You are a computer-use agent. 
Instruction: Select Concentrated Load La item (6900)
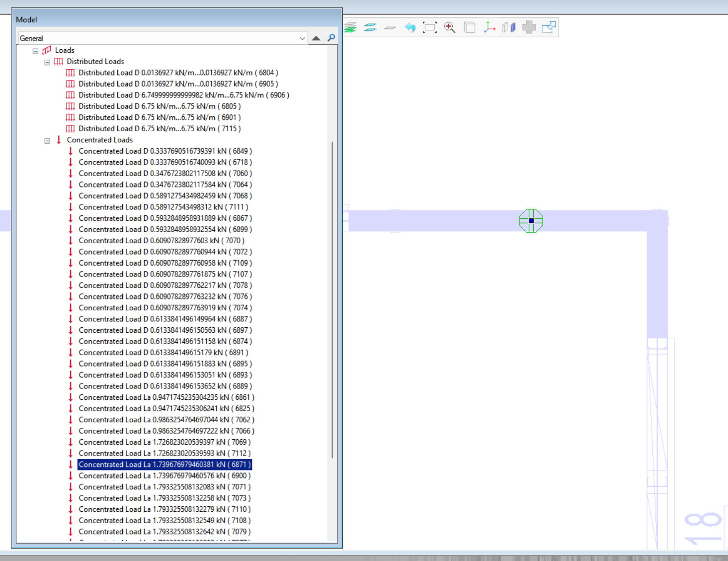coord(164,476)
